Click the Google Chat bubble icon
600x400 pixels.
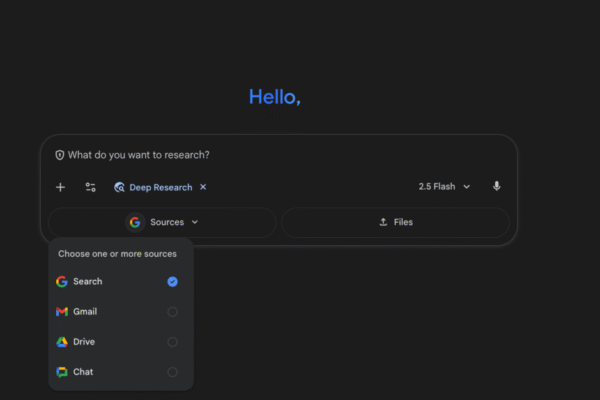pyautogui.click(x=62, y=372)
